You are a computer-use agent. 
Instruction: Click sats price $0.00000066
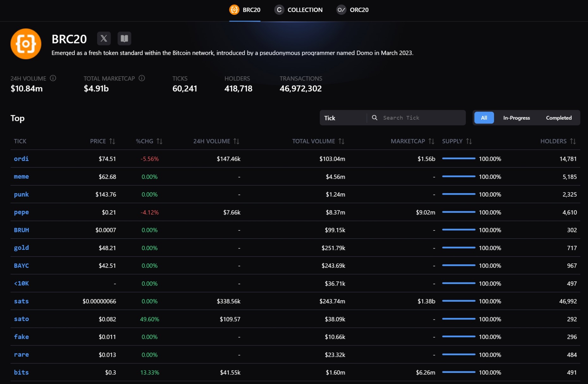point(99,301)
